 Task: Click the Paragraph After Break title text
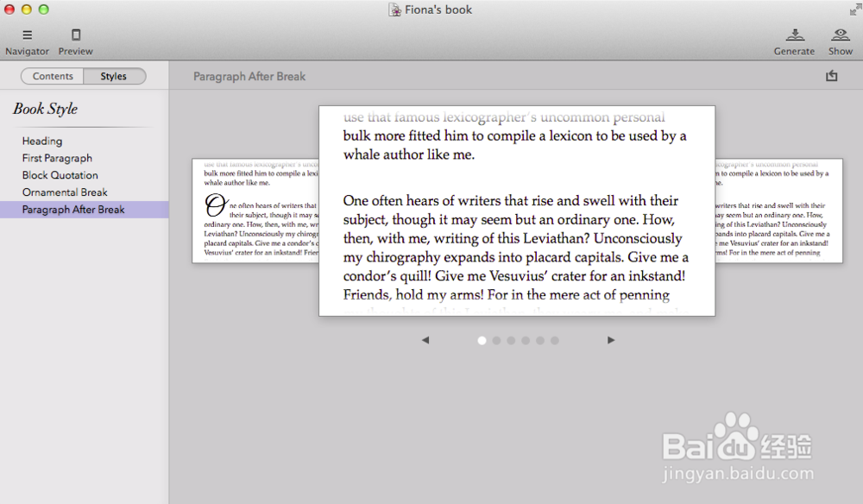click(249, 77)
